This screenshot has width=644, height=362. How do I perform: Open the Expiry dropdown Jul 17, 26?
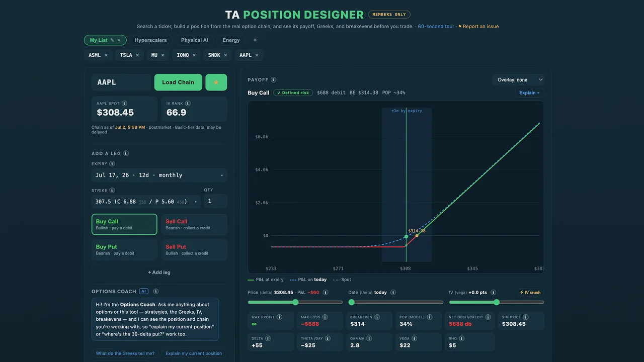[x=159, y=175]
